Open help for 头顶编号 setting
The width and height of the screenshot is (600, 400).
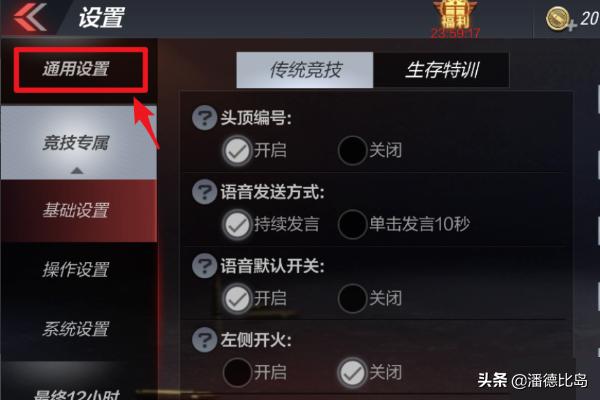[x=204, y=118]
